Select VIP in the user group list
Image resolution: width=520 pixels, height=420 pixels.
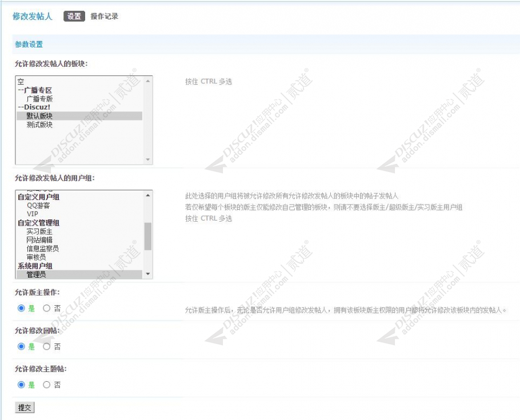(79, 214)
